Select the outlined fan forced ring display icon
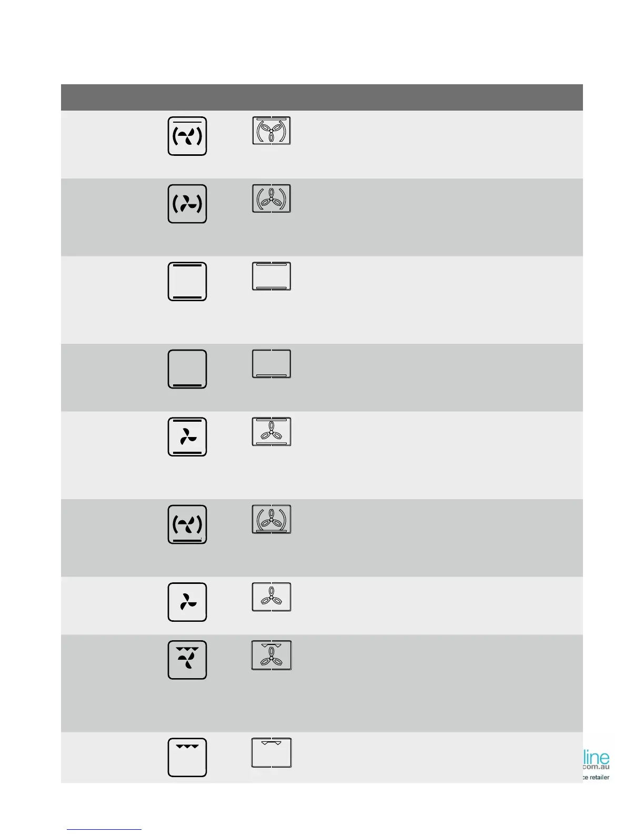The image size is (644, 834). pyautogui.click(x=271, y=198)
